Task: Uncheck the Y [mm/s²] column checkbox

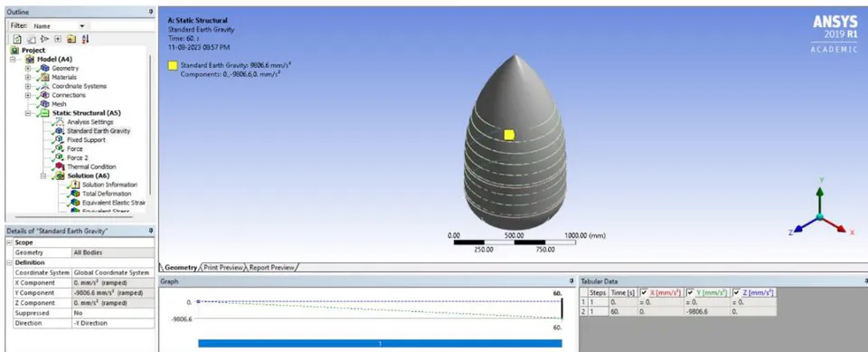Action: coord(690,292)
